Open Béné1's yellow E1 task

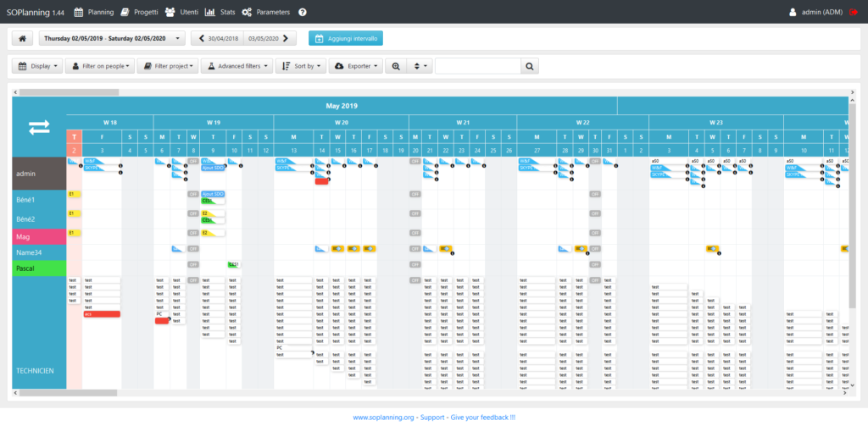click(75, 194)
